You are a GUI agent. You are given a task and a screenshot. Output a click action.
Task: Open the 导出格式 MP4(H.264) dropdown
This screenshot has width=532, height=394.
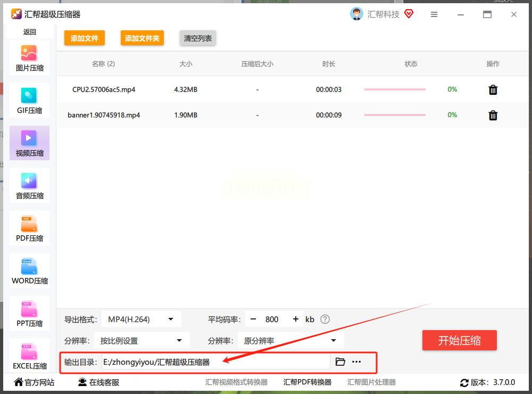click(142, 319)
